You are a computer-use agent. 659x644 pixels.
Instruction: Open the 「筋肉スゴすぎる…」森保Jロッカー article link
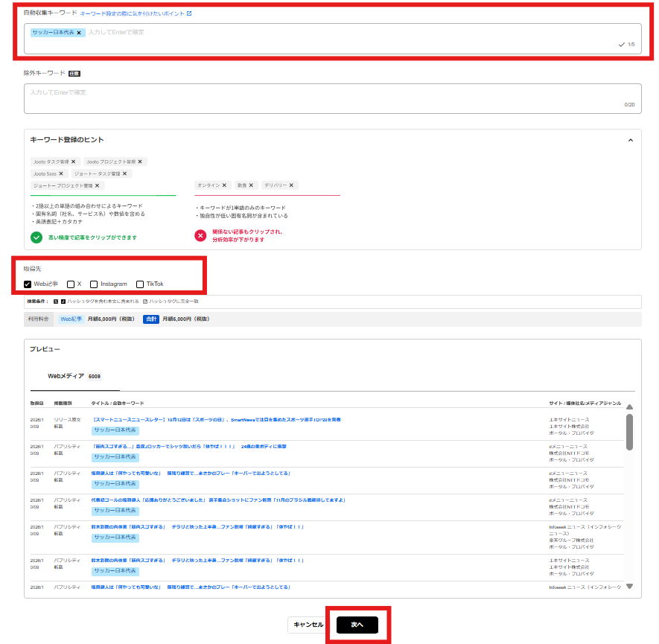click(x=188, y=447)
